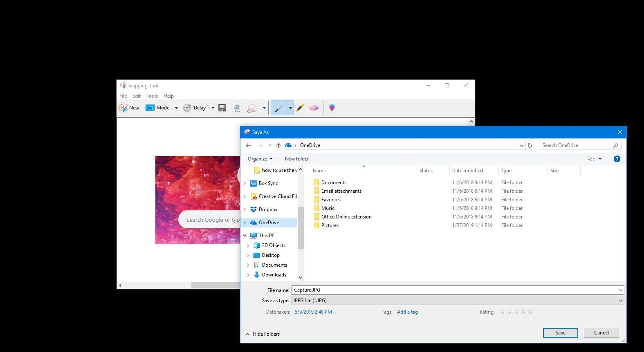Click the New snip button in Snipping Tool
644x352 pixels.
pyautogui.click(x=129, y=108)
